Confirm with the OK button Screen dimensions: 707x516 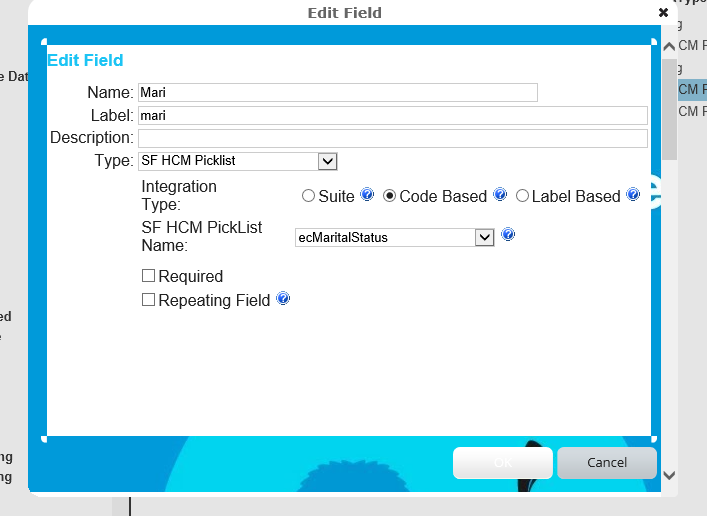(503, 463)
